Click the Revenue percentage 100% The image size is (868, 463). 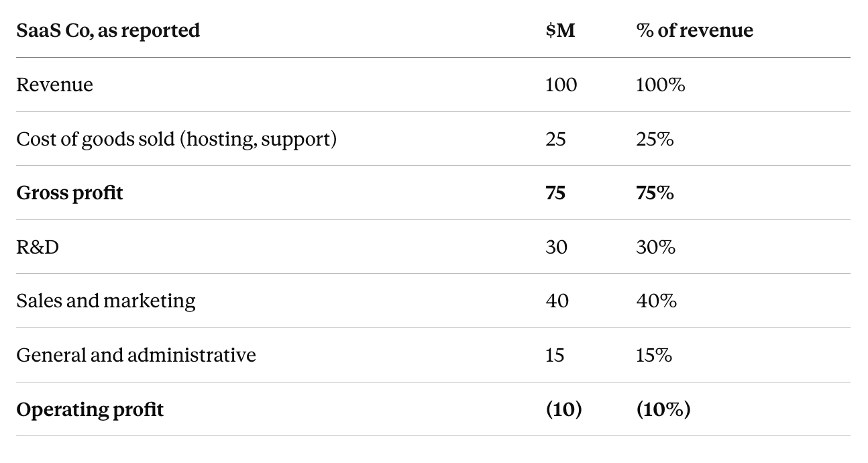(x=660, y=85)
